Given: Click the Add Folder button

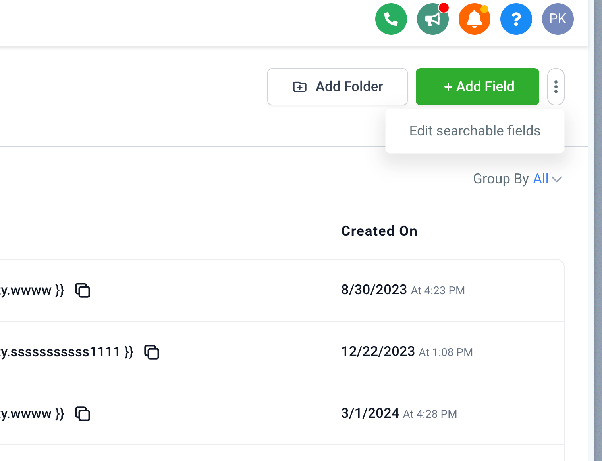Looking at the screenshot, I should (x=337, y=87).
